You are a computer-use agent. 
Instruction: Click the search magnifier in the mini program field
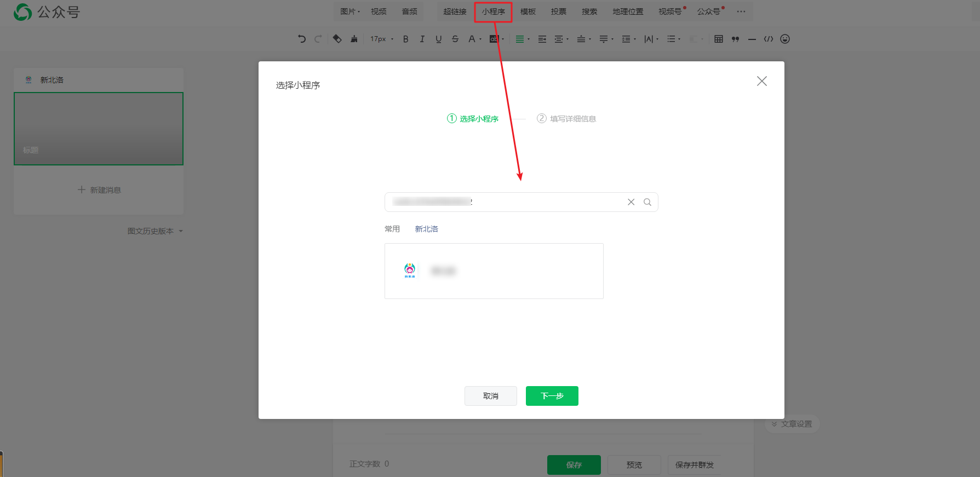pyautogui.click(x=647, y=202)
